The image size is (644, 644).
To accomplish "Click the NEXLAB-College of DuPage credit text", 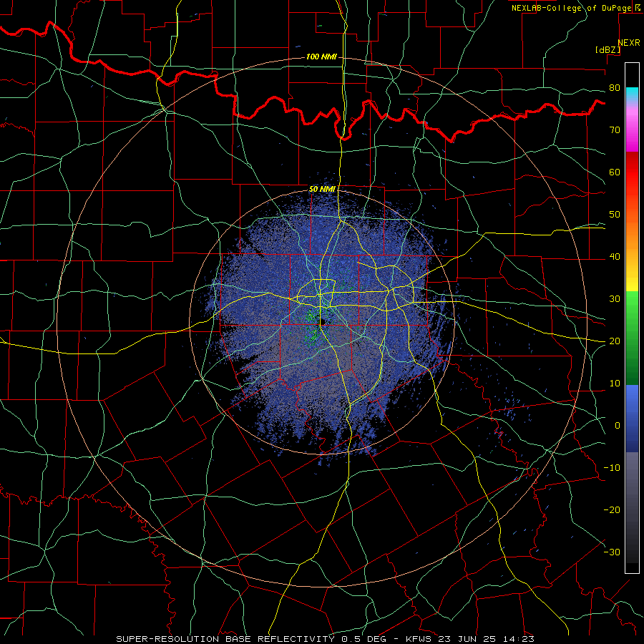I will [x=572, y=8].
